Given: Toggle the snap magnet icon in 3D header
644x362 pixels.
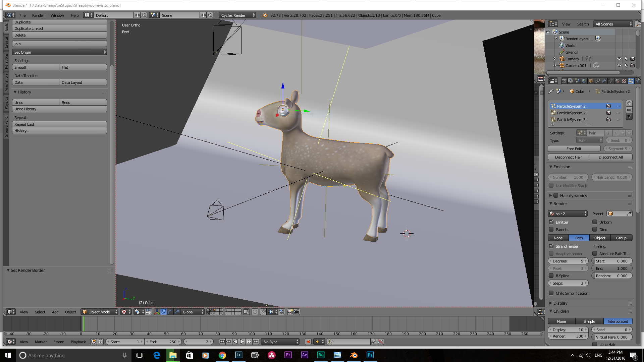Looking at the screenshot, I should [263, 312].
